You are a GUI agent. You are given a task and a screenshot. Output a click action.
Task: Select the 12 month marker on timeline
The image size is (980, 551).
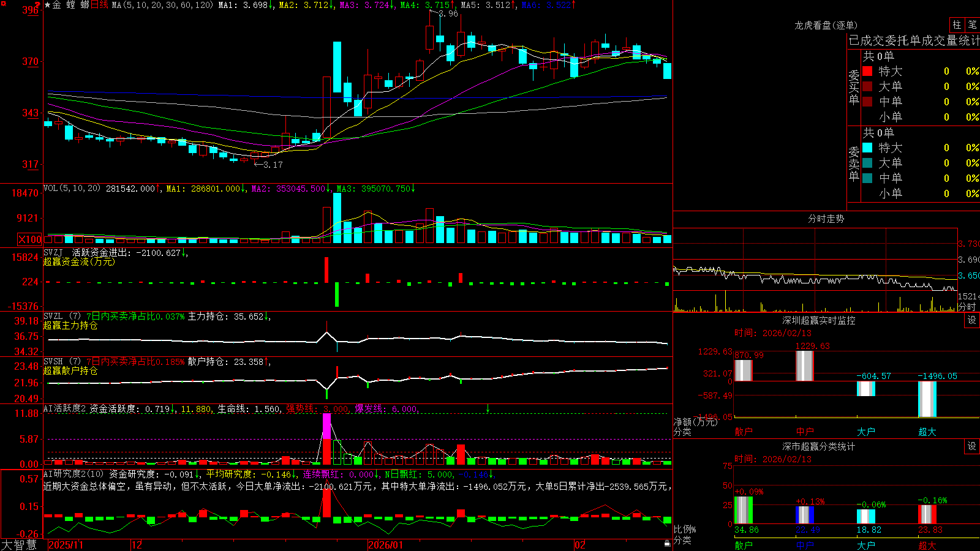[x=137, y=545]
